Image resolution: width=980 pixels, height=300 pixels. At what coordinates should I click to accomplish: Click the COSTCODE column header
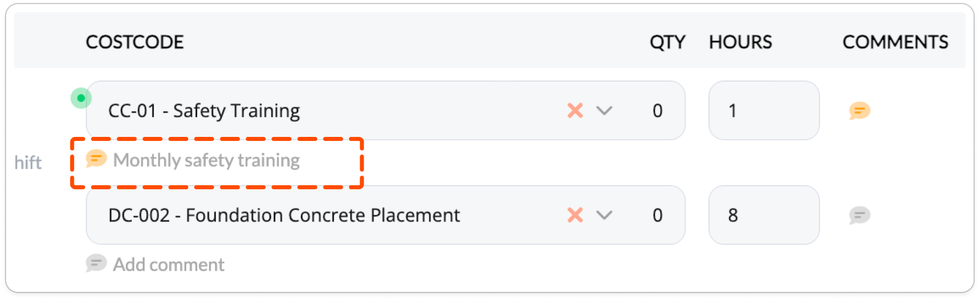click(x=135, y=42)
